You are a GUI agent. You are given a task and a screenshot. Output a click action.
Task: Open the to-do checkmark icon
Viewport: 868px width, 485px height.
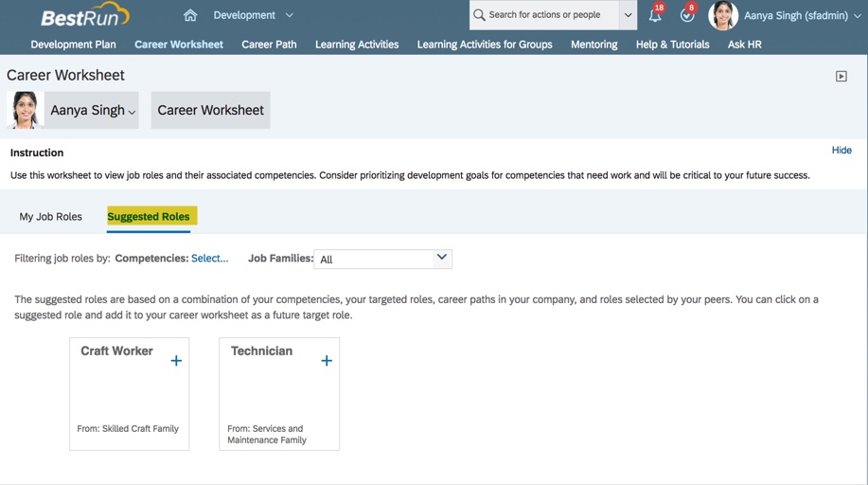[687, 15]
